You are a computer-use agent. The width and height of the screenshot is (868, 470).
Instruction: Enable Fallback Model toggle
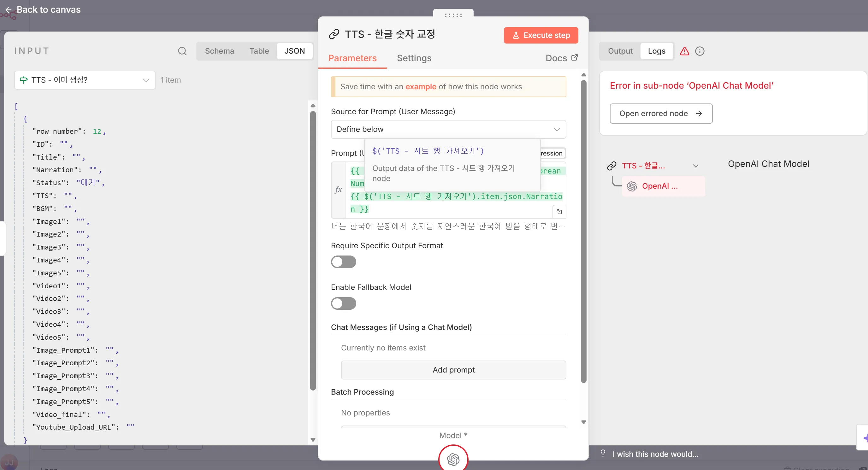(343, 303)
